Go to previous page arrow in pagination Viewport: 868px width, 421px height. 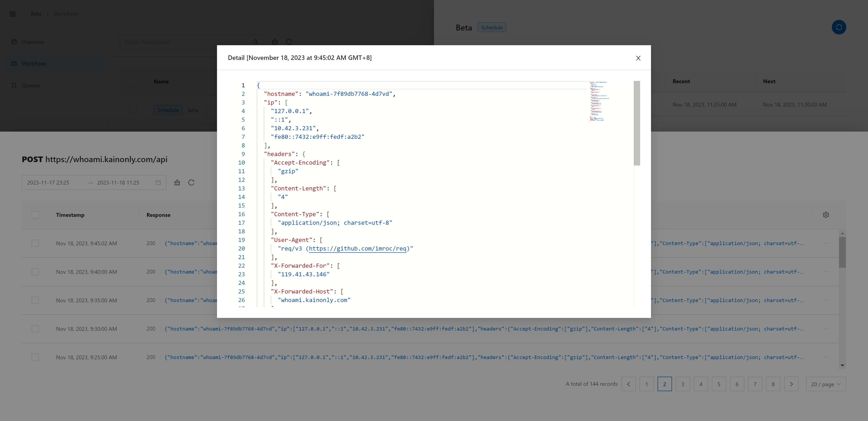tap(628, 384)
